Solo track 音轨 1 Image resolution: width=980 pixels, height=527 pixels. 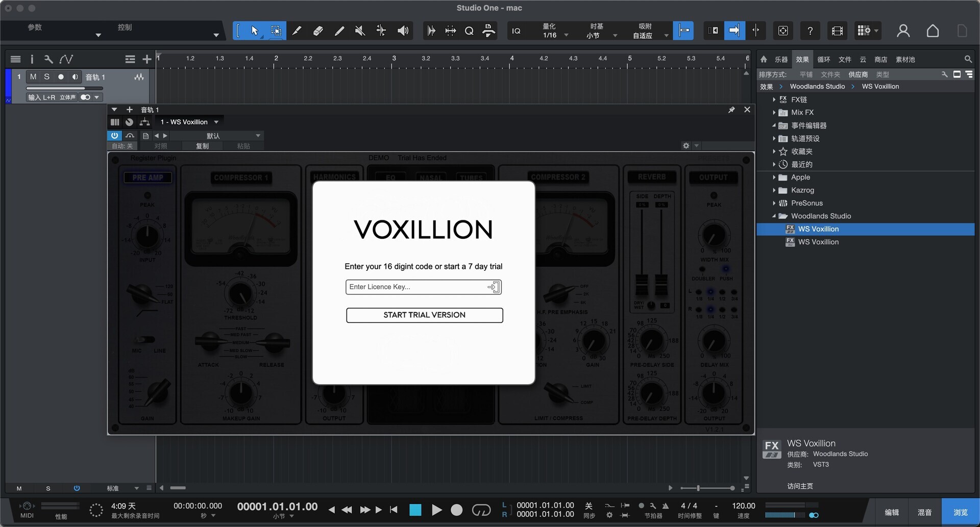[47, 77]
